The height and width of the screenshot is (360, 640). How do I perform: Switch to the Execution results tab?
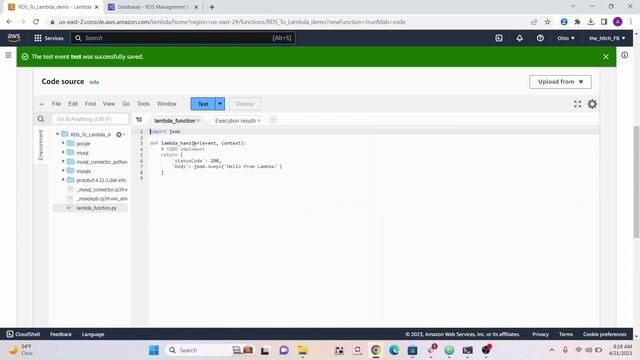point(235,120)
